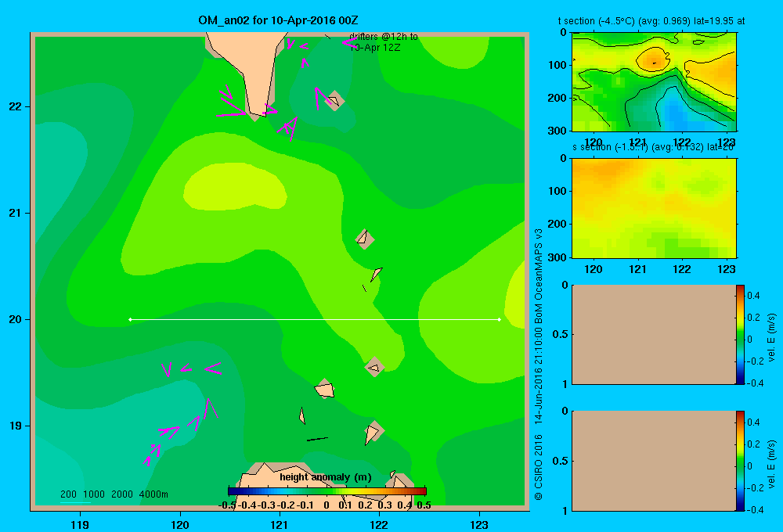Image resolution: width=783 pixels, height=532 pixels.
Task: Open the salinity section plot
Action: (x=654, y=208)
